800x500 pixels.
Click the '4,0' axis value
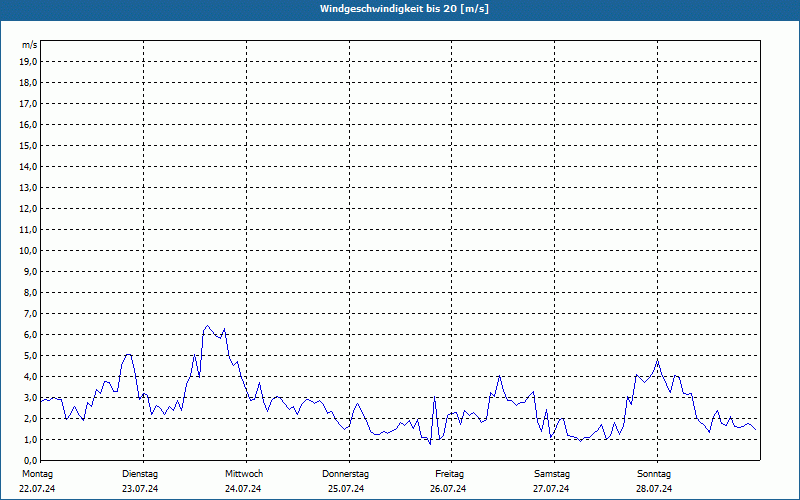pyautogui.click(x=31, y=377)
